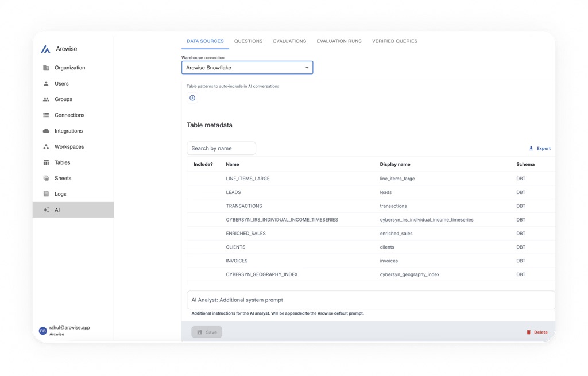The width and height of the screenshot is (588, 376).
Task: Open the Evaluation Runs tab
Action: click(339, 41)
